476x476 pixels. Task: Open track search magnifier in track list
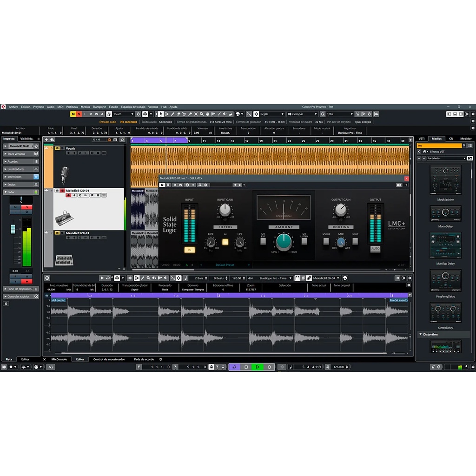click(122, 139)
